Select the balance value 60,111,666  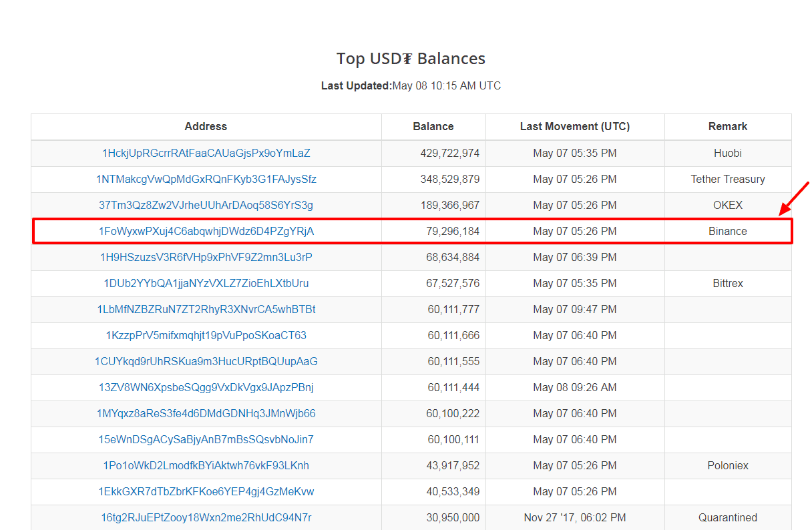coord(453,336)
